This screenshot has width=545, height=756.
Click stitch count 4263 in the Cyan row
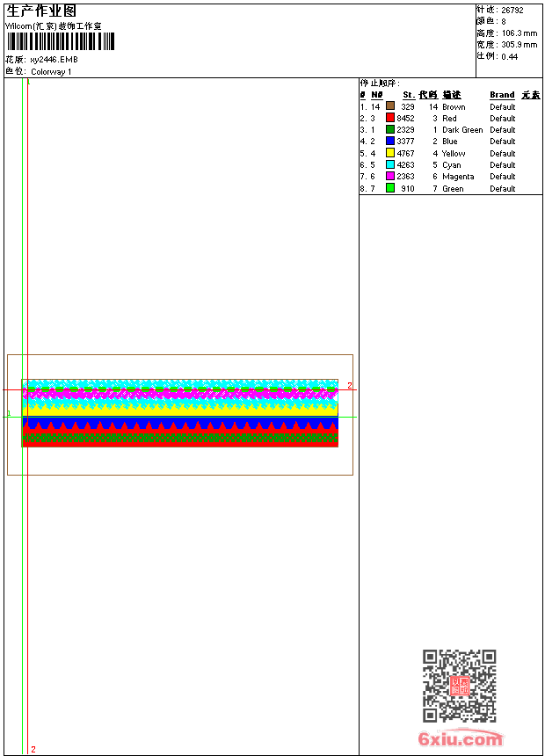(405, 165)
